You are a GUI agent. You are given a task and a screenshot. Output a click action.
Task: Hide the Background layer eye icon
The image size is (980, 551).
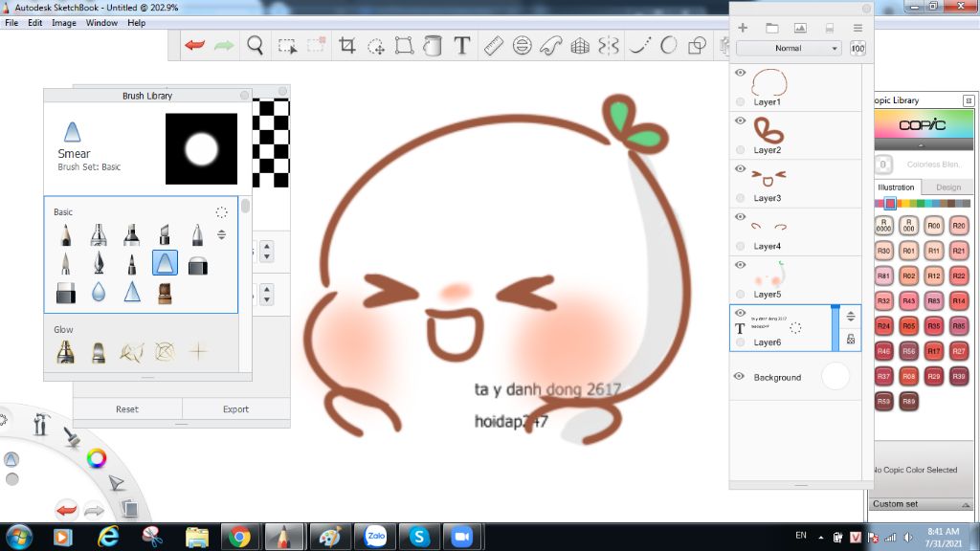(x=739, y=377)
